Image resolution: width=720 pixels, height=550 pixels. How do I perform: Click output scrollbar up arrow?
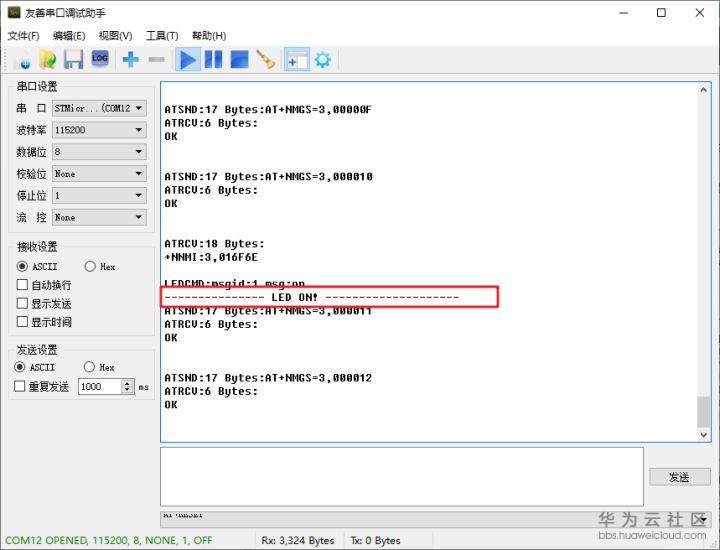(703, 90)
